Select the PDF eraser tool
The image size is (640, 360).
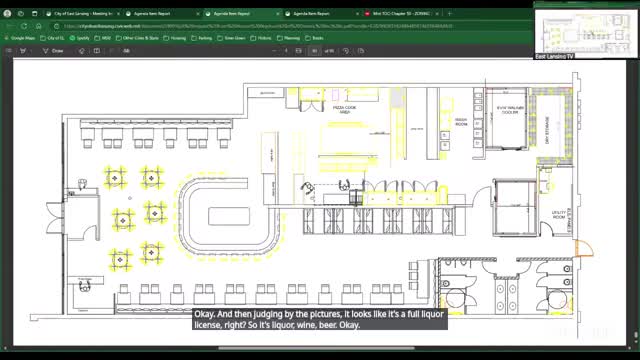tap(82, 51)
